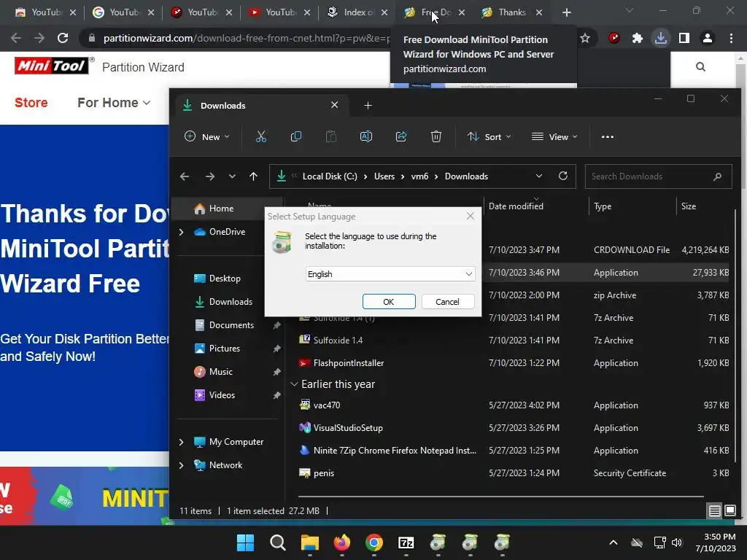The image size is (747, 560).
Task: Select Home in navigation pane
Action: click(221, 209)
